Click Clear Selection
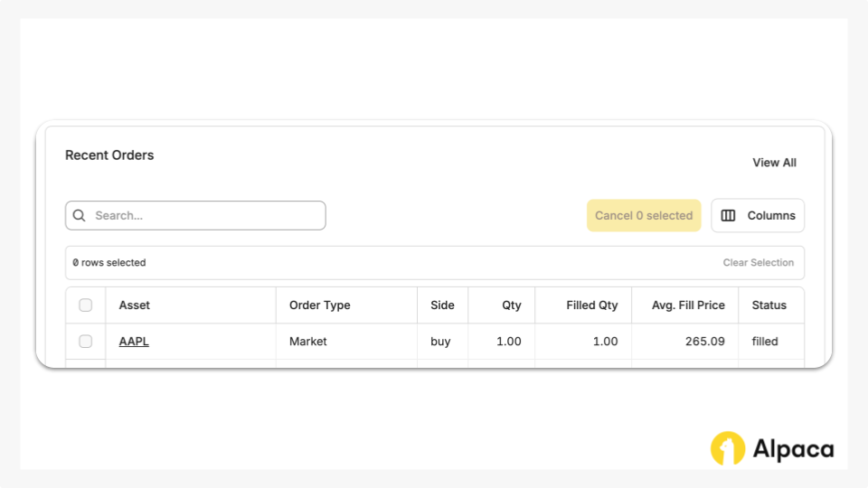Screen dimensions: 868x488 click(x=758, y=263)
